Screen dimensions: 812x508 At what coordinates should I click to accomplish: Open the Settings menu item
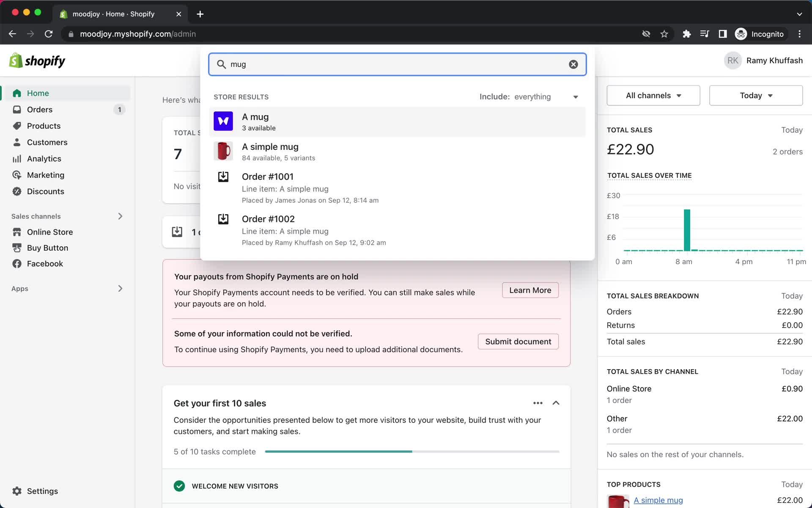(x=42, y=491)
